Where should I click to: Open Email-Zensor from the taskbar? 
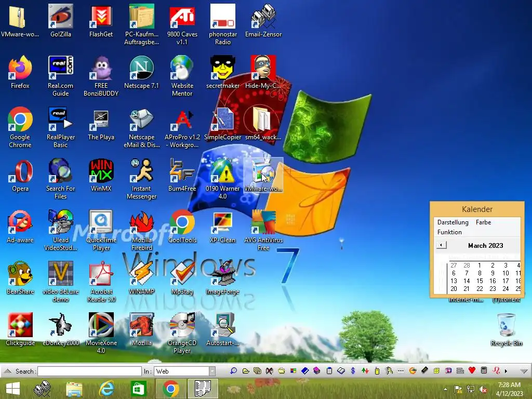(x=42, y=389)
